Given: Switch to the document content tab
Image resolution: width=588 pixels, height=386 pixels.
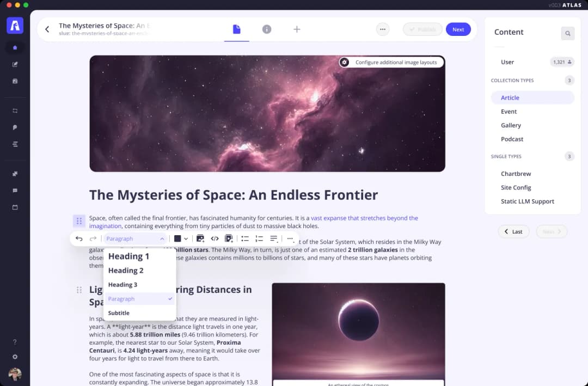Looking at the screenshot, I should (x=237, y=29).
